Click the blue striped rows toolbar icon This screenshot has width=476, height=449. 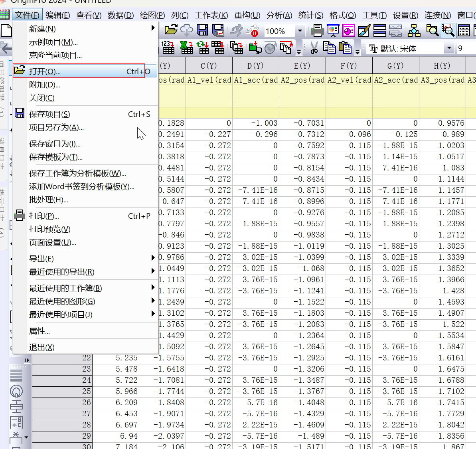379,30
